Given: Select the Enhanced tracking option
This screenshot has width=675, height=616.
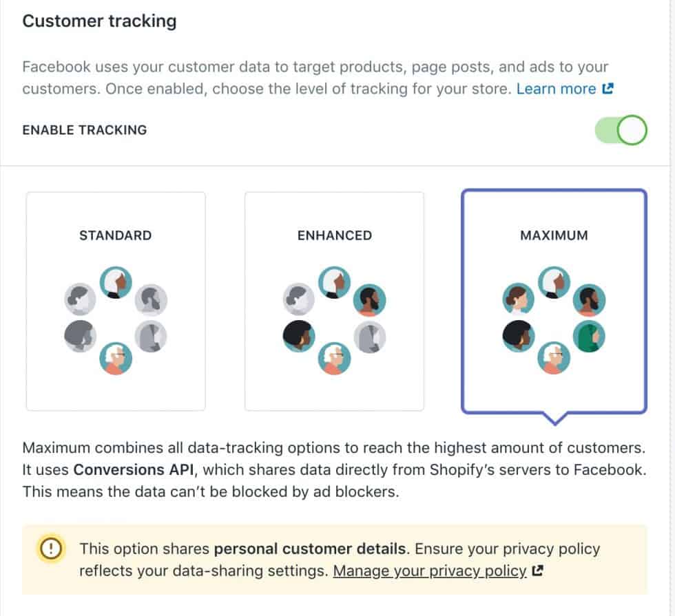Looking at the screenshot, I should click(x=334, y=299).
